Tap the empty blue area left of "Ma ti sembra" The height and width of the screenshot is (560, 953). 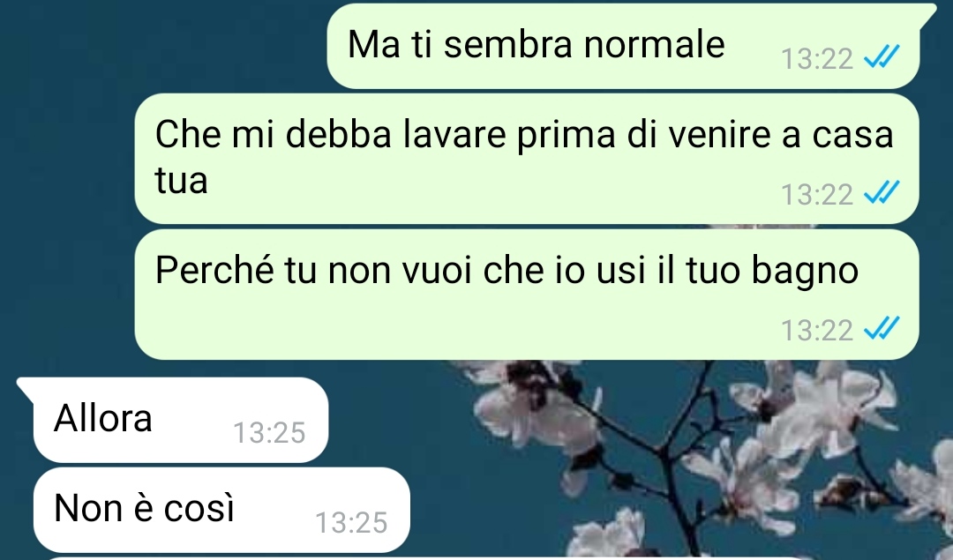(x=164, y=46)
